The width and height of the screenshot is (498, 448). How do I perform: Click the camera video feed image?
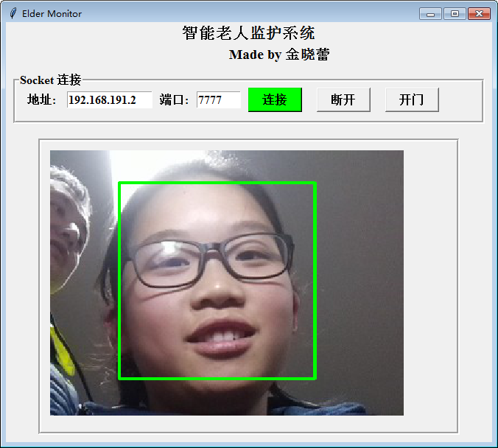point(227,283)
